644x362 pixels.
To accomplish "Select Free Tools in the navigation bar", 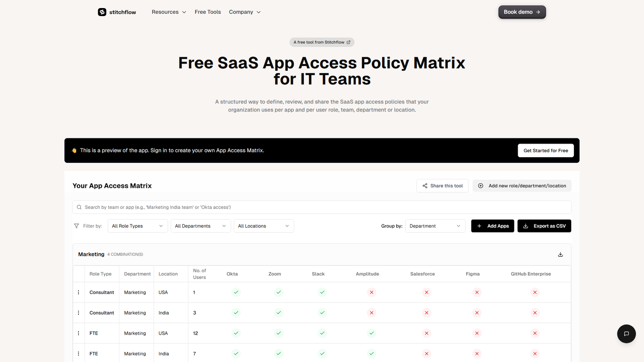I will click(x=208, y=12).
